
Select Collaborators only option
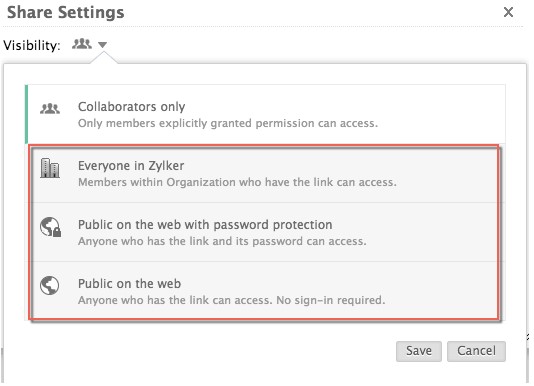click(x=266, y=114)
